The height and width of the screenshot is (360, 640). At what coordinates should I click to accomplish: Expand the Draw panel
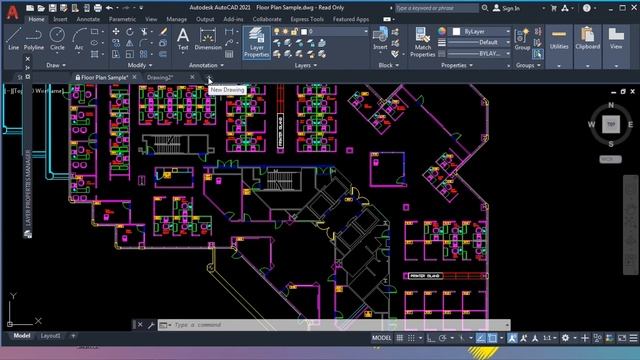56,65
